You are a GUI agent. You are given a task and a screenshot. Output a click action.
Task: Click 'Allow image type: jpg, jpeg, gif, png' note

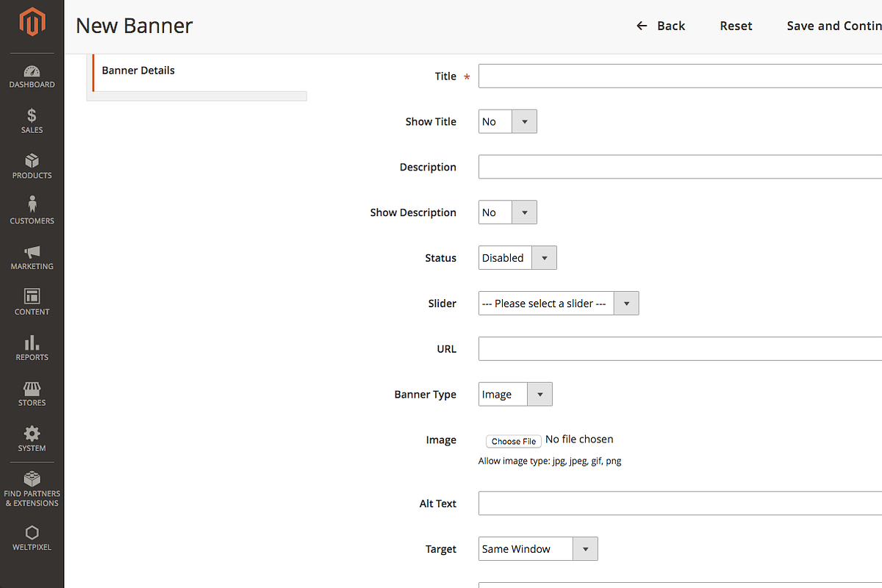[x=550, y=462]
